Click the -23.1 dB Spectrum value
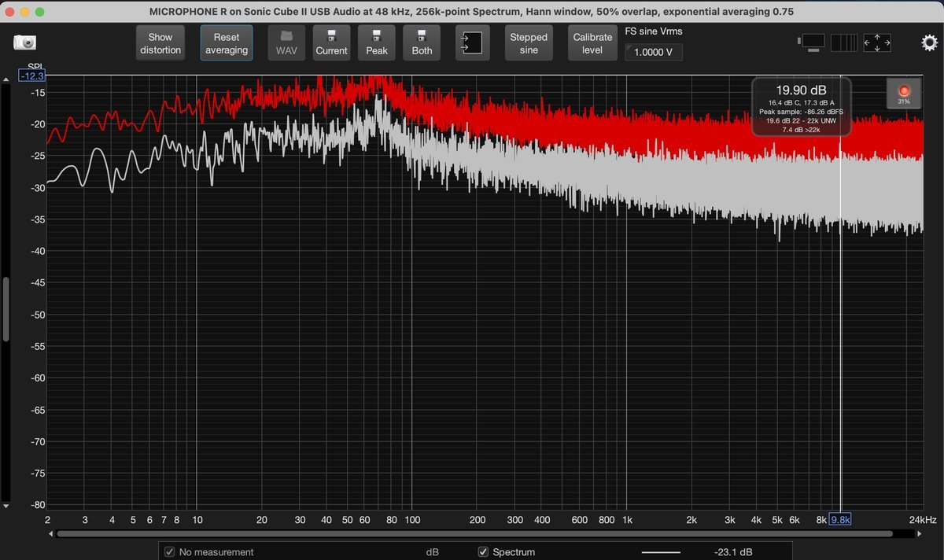Image resolution: width=944 pixels, height=560 pixels. click(x=732, y=552)
